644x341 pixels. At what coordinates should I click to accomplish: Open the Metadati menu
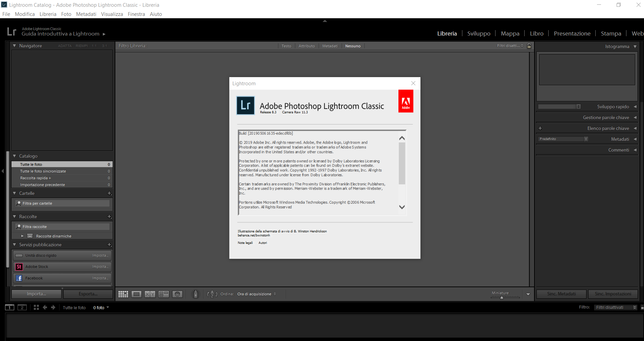86,14
